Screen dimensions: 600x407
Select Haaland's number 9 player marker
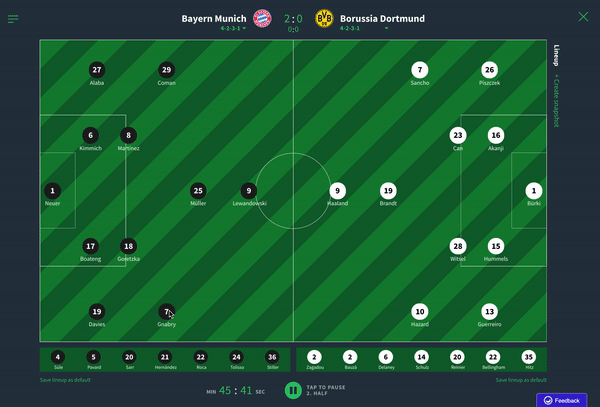338,191
